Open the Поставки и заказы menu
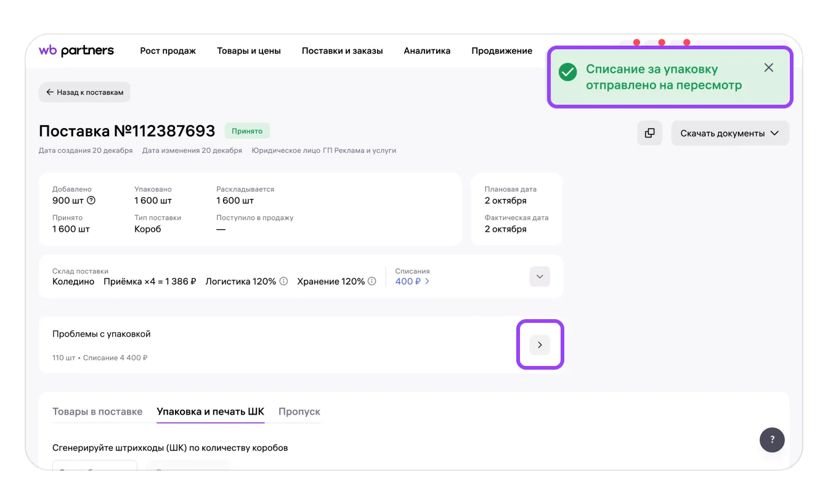The image size is (828, 504). point(342,51)
